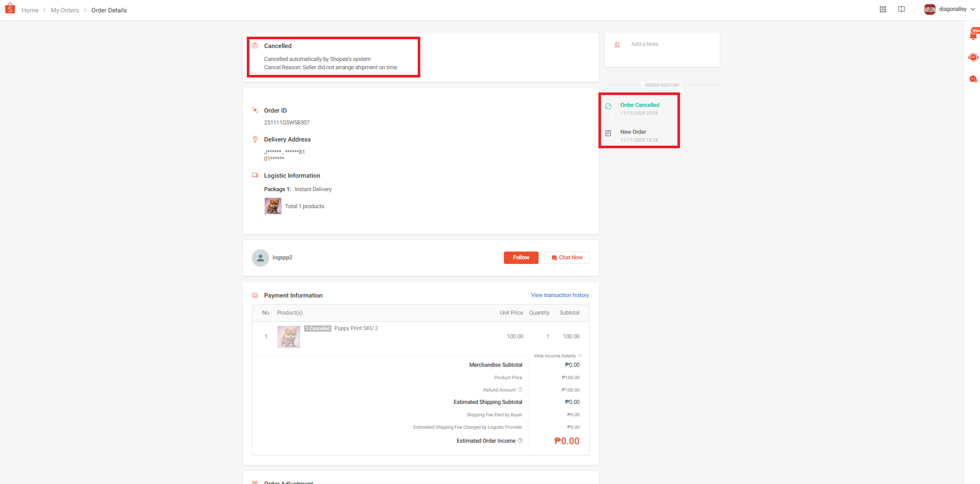Open the chat bubble icon in sidebar
980x484 pixels.
(973, 79)
